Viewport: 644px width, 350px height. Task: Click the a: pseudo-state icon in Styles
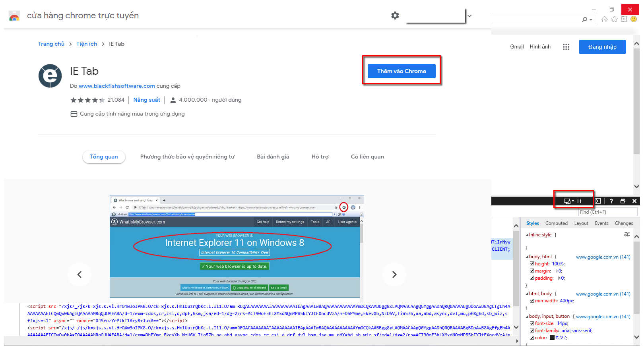pyautogui.click(x=627, y=234)
